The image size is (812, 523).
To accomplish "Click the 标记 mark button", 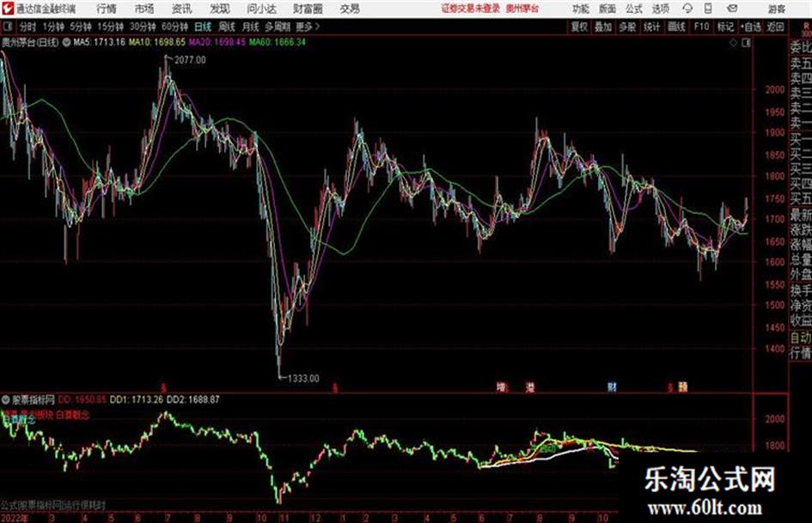I will tap(725, 27).
